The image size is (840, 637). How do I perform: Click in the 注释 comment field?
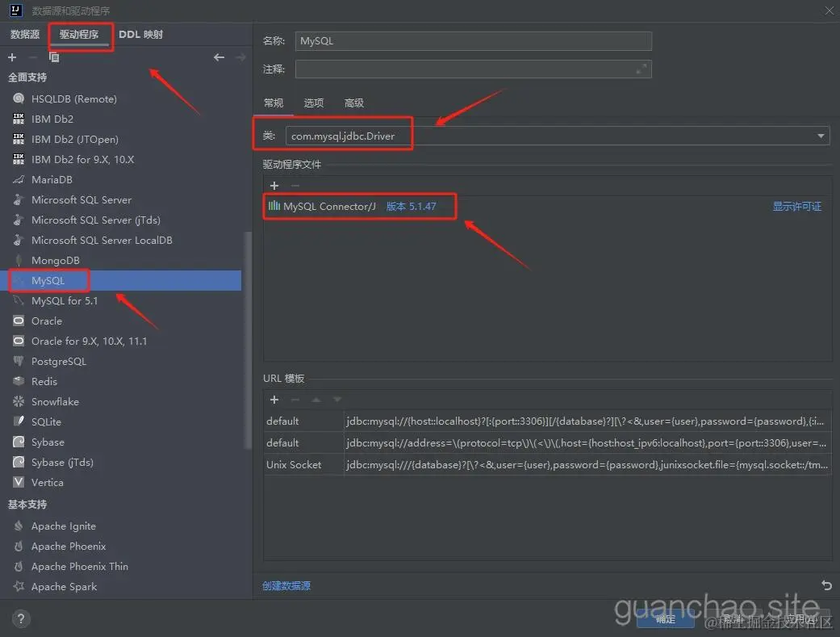pyautogui.click(x=474, y=69)
